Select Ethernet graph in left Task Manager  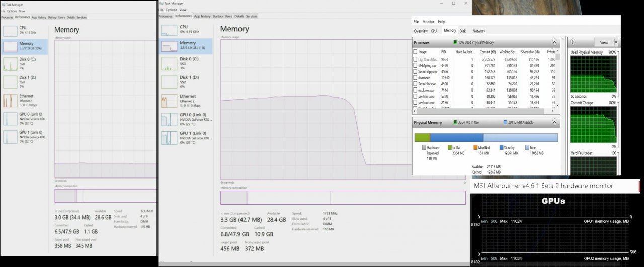pyautogui.click(x=10, y=100)
